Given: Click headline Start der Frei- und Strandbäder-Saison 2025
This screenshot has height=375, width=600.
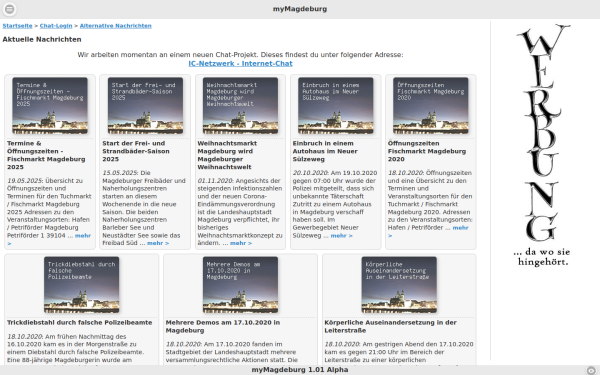Looking at the screenshot, I should click(x=136, y=151).
